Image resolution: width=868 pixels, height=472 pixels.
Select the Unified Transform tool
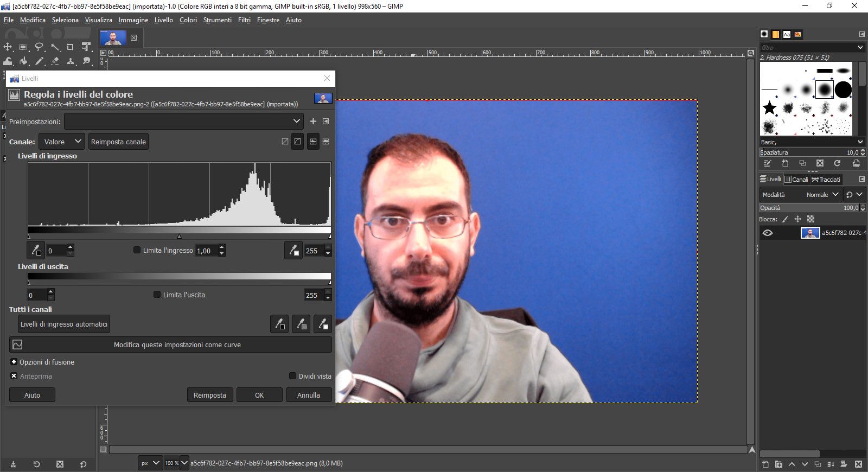click(86, 47)
